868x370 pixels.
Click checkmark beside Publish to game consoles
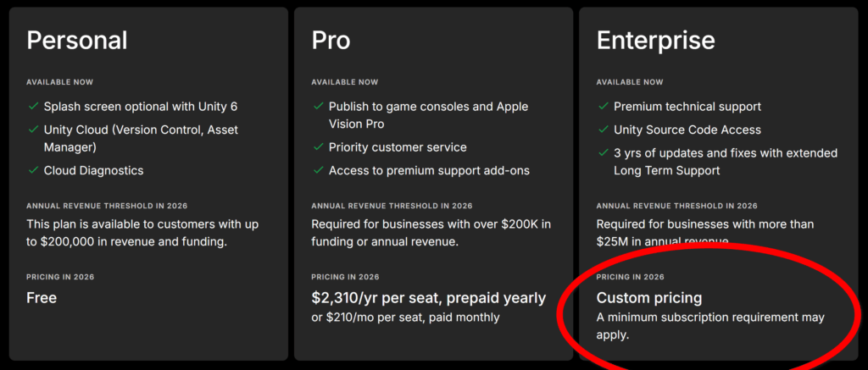coord(318,107)
